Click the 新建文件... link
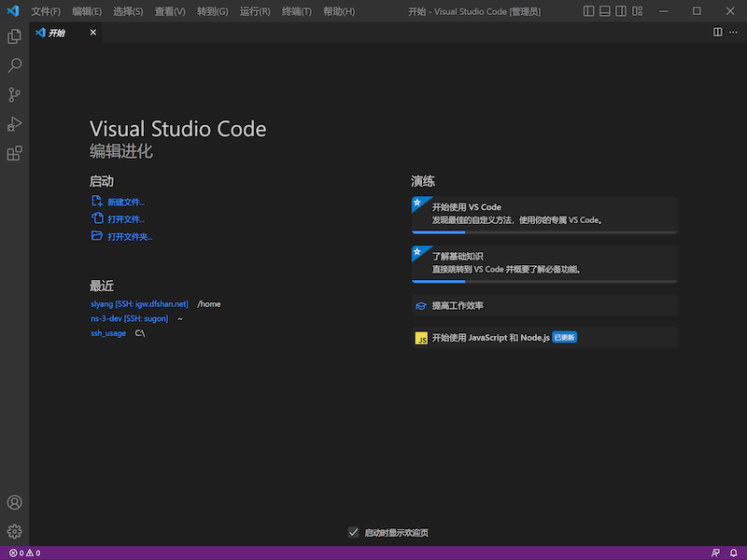 pos(125,202)
